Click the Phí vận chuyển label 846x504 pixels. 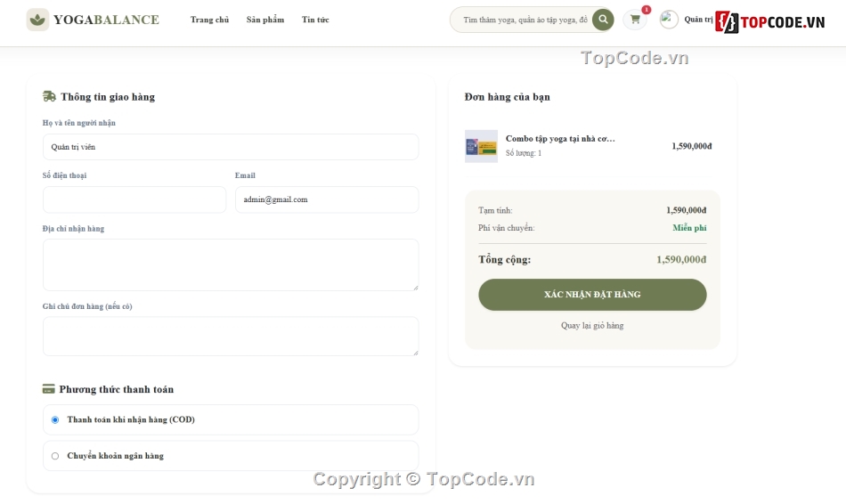tap(506, 228)
